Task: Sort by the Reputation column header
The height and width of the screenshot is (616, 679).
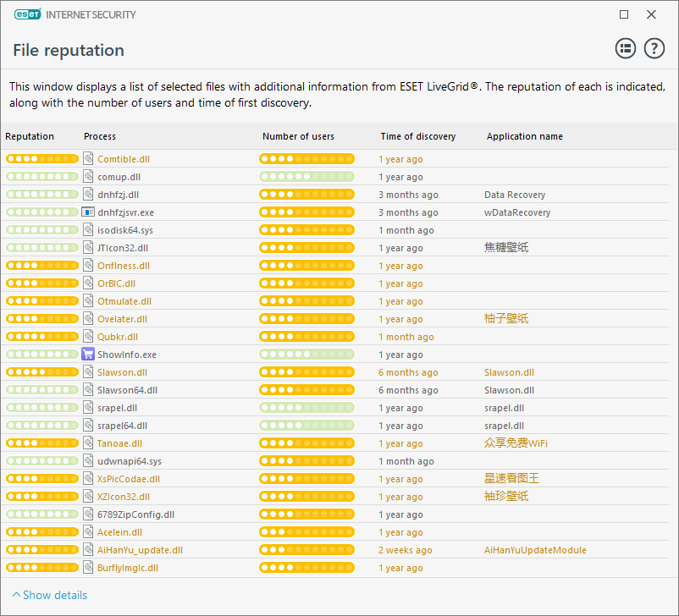Action: [30, 136]
